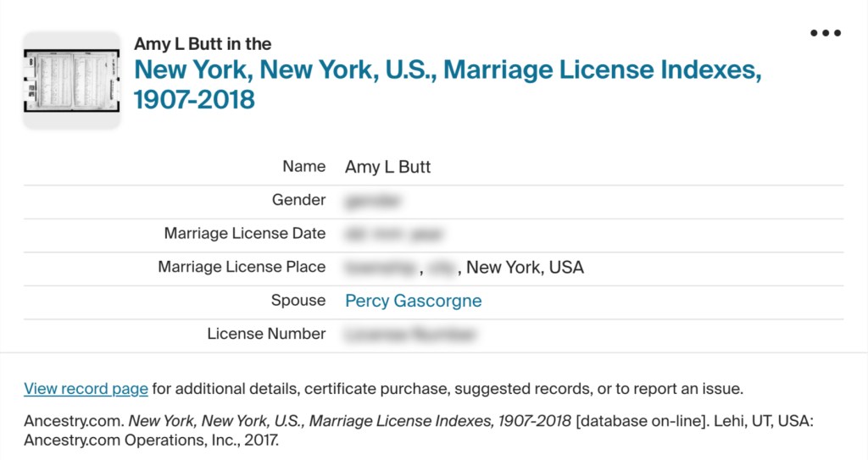Click the Name field label
This screenshot has width=868, height=460.
coord(303,166)
